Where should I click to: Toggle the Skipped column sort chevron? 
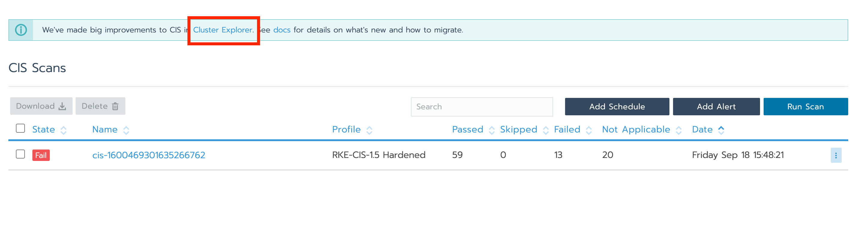pos(546,129)
